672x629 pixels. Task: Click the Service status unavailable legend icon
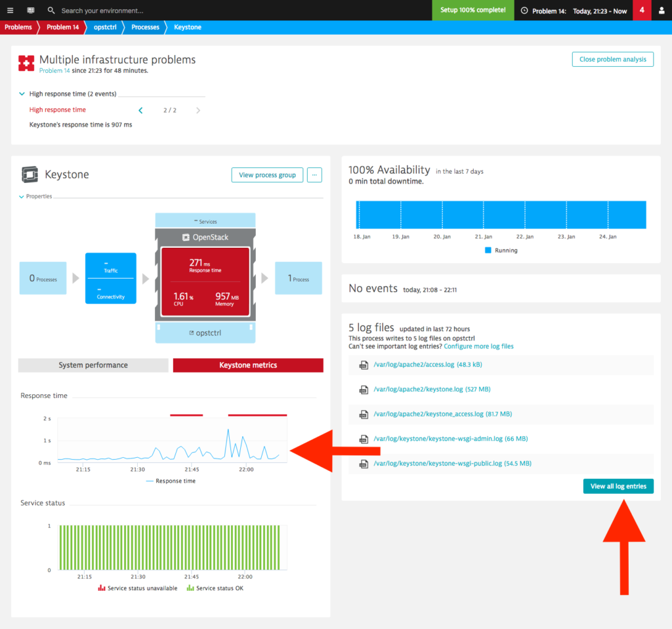102,588
